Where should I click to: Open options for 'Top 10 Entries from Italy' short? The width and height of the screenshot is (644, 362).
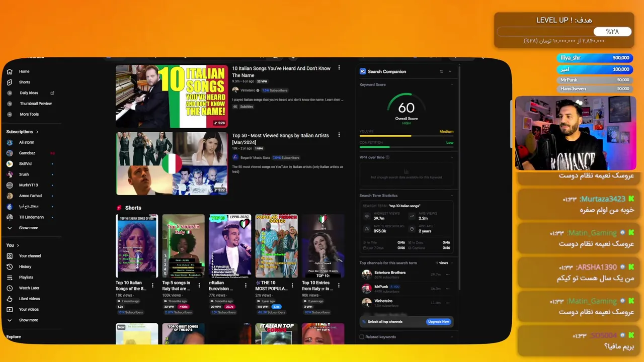click(x=339, y=285)
